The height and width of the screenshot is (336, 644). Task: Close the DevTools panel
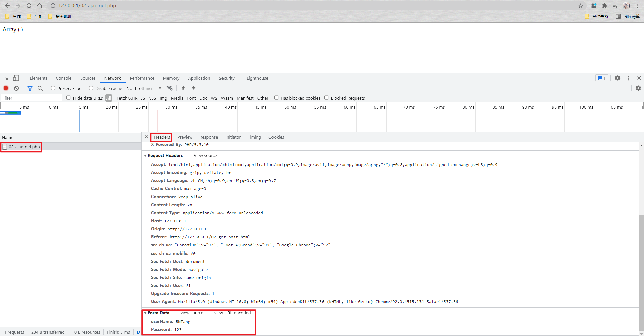tap(639, 78)
